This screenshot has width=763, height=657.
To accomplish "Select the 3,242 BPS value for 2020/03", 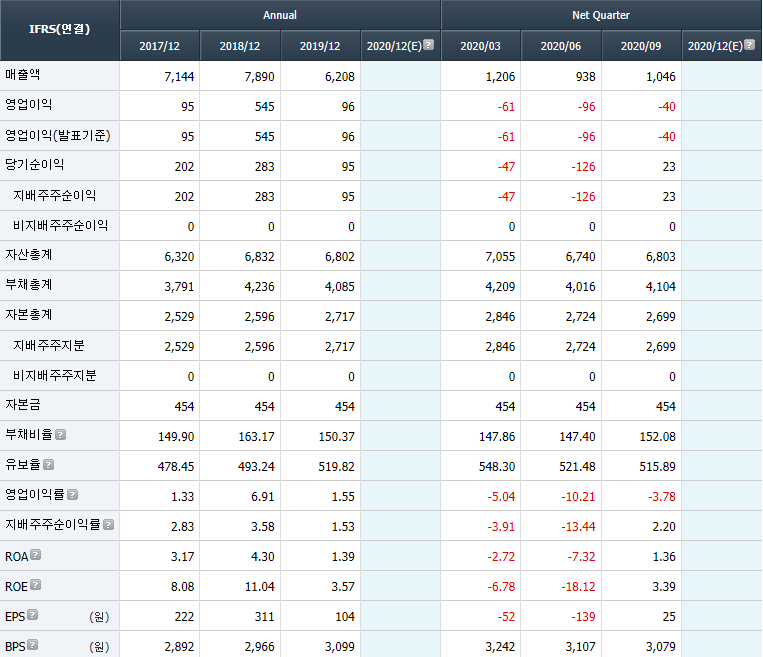I will pos(500,647).
